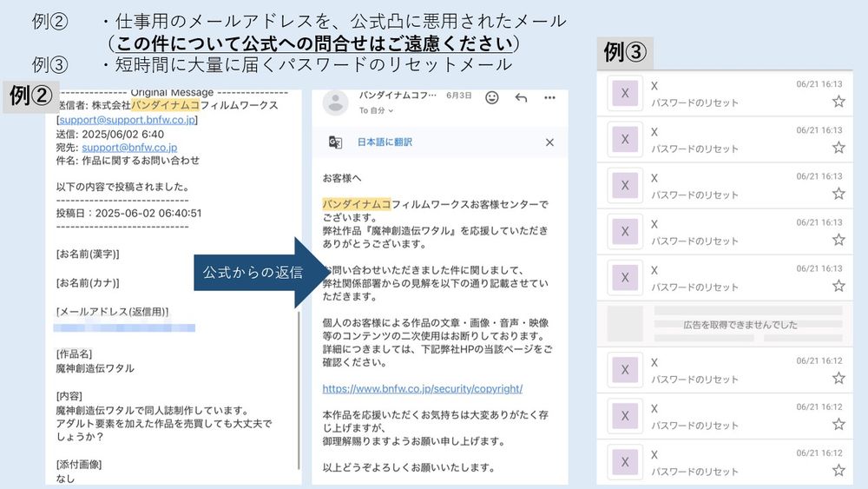Click "件名: 作品に関するお問い合わせ" line

coord(128,161)
